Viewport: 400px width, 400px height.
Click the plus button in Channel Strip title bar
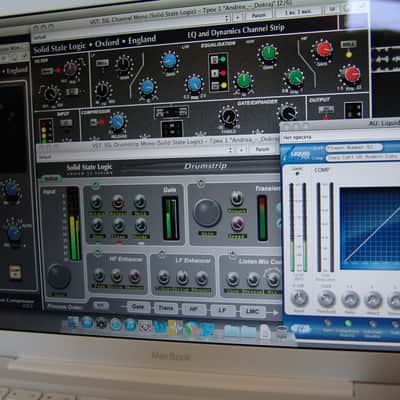(x=237, y=17)
